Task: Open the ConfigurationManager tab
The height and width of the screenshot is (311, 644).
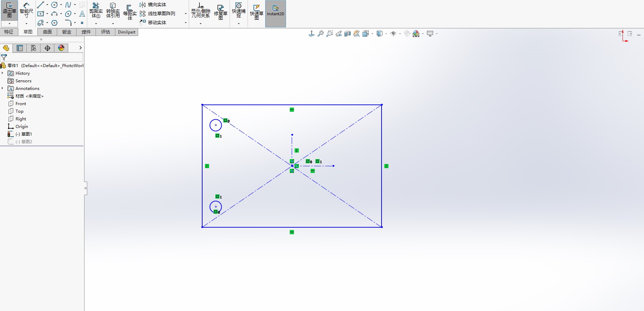Action: pyautogui.click(x=34, y=48)
